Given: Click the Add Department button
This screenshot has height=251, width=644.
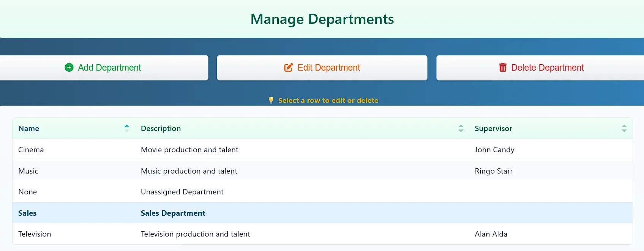Looking at the screenshot, I should (x=104, y=68).
